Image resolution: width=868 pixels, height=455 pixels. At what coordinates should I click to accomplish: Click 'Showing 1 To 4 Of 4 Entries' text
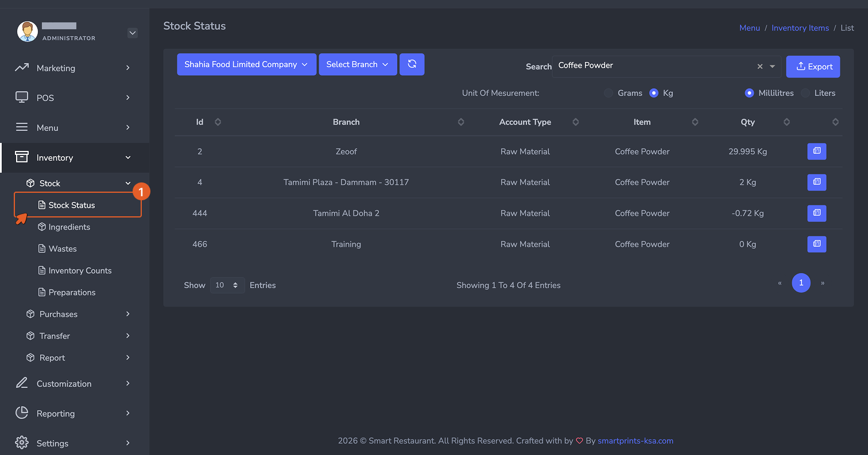(509, 285)
